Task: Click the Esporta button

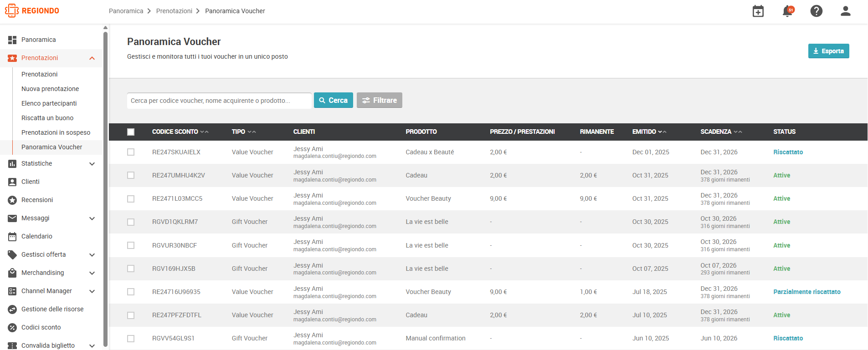Action: click(x=828, y=51)
